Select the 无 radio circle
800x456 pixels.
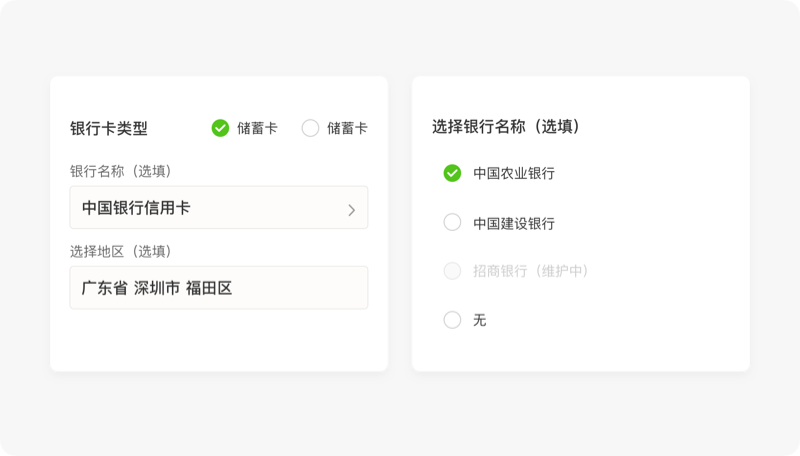[x=452, y=320]
